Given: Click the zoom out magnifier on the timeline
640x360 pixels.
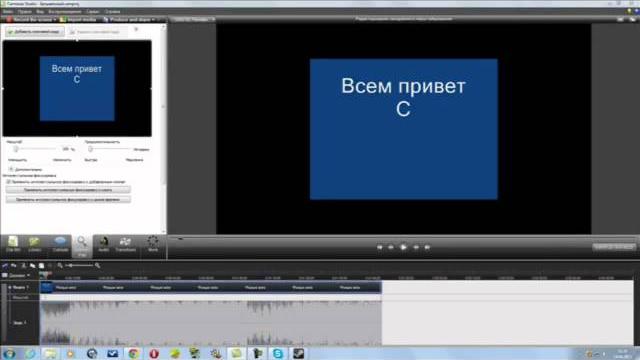Looking at the screenshot, I should [x=60, y=266].
